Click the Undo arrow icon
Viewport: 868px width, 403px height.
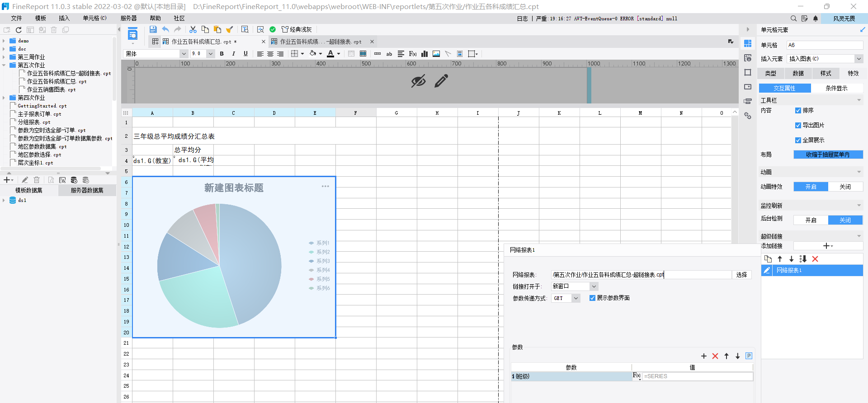point(165,29)
